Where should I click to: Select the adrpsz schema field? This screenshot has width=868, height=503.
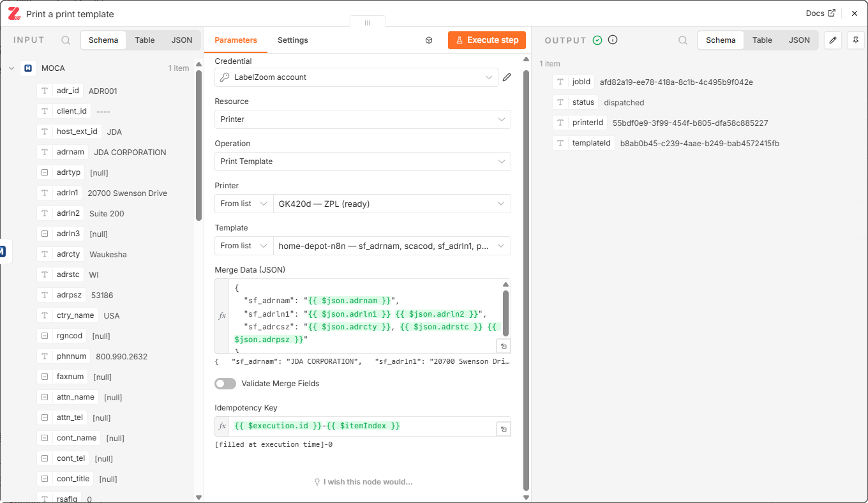[x=61, y=296]
